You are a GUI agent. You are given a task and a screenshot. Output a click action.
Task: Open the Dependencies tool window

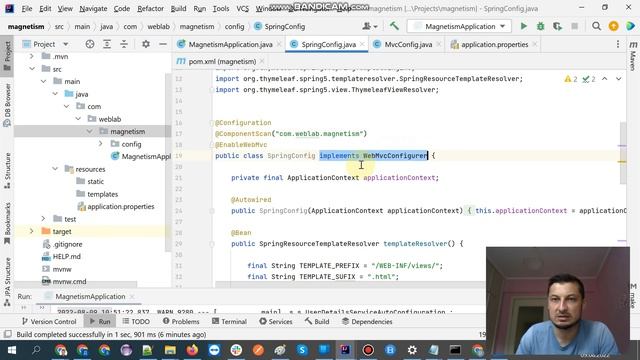(367, 322)
